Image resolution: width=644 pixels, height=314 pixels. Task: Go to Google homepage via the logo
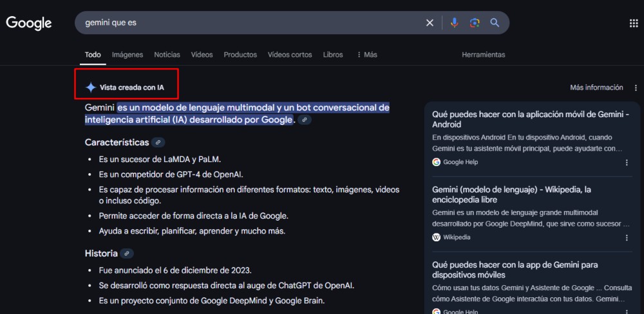tap(29, 23)
